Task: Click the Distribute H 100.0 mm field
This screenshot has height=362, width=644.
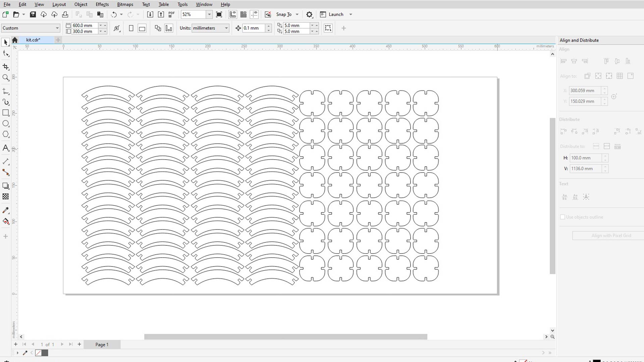Action: (x=586, y=158)
